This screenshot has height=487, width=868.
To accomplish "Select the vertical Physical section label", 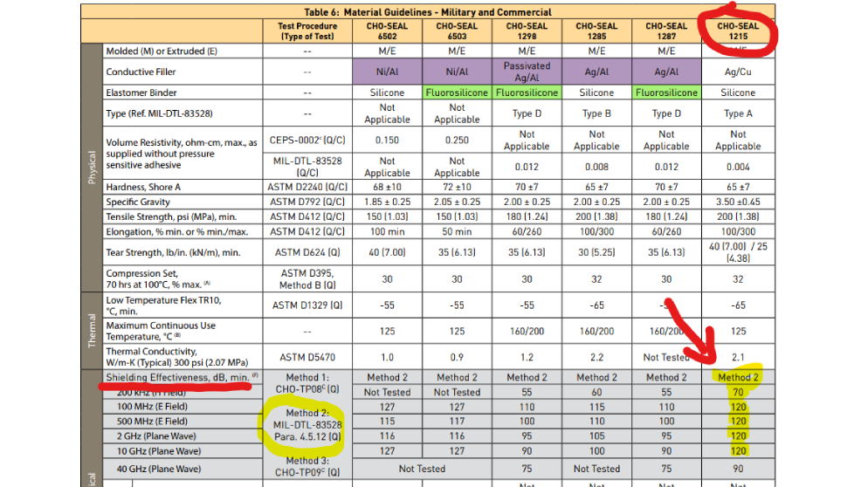I will 92,168.
